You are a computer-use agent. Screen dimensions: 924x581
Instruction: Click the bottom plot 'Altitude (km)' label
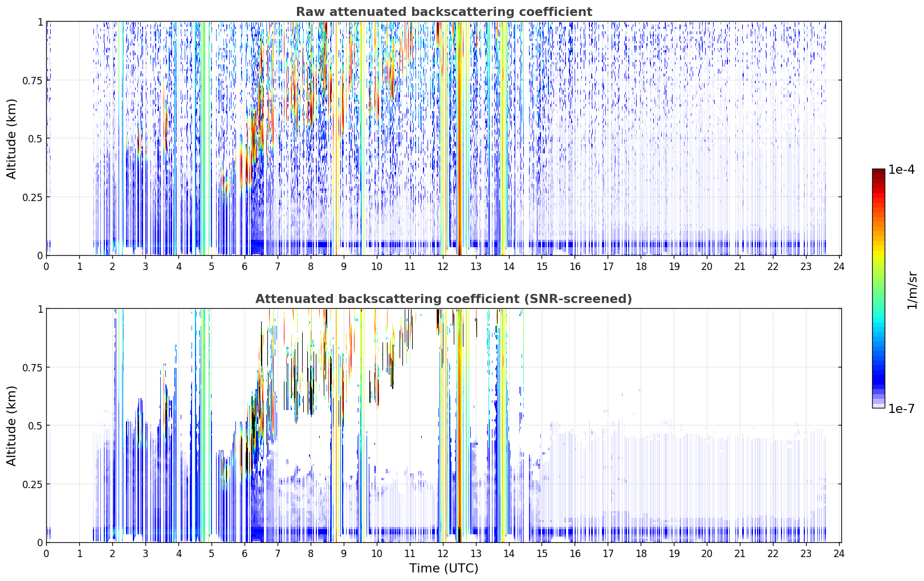click(12, 425)
